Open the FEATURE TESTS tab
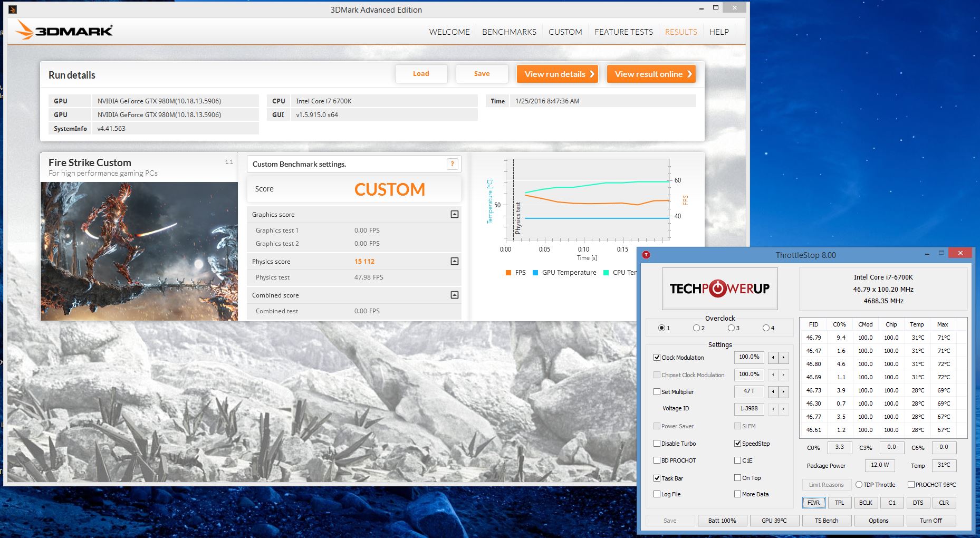Image resolution: width=980 pixels, height=538 pixels. [x=623, y=32]
